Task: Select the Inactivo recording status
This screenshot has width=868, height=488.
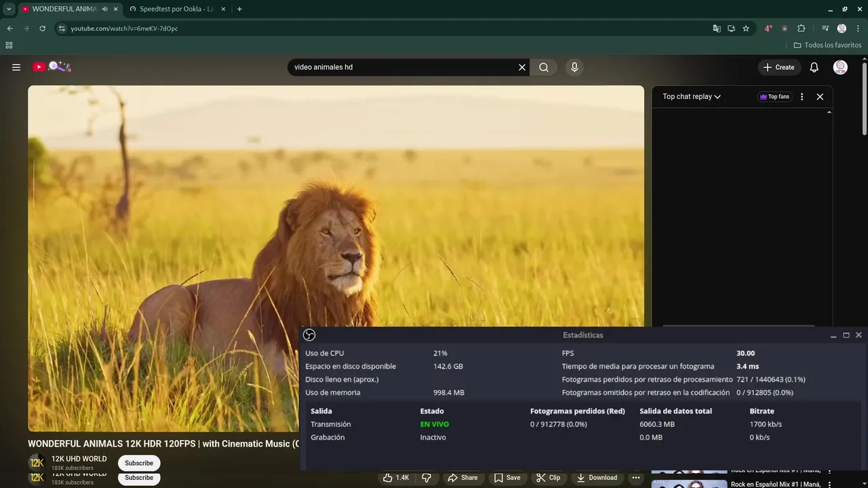Action: (433, 437)
